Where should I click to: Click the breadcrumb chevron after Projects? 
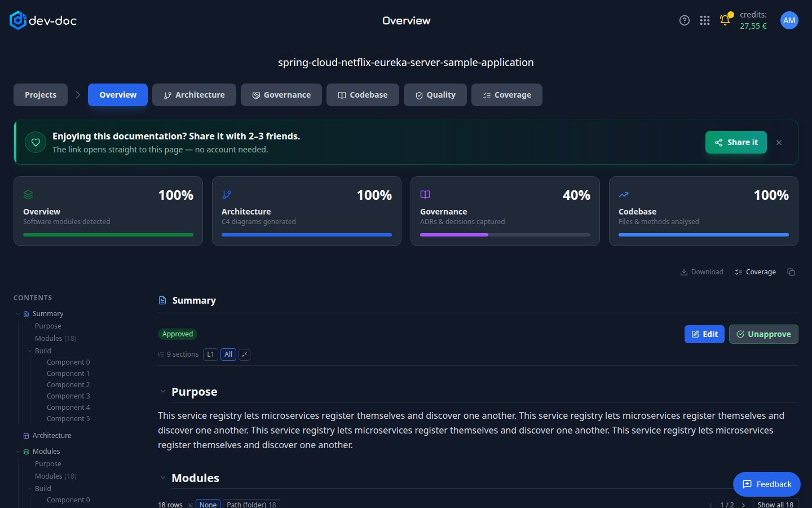coord(78,95)
